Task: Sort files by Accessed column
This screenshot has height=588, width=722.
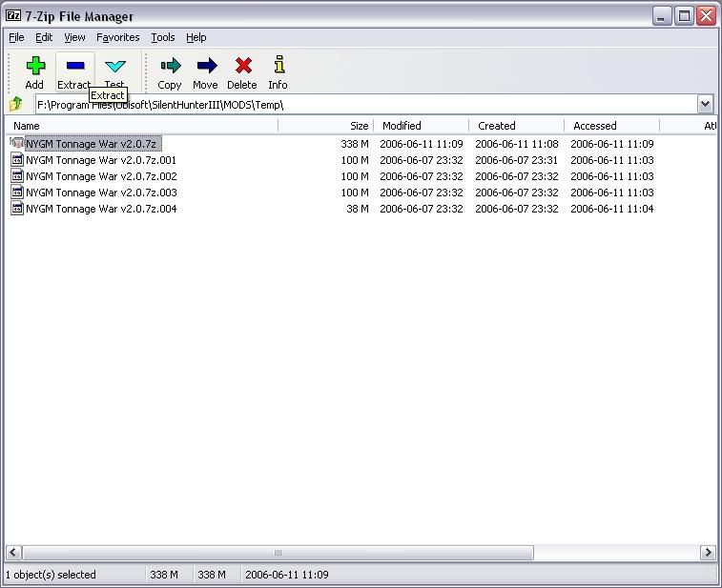Action: pyautogui.click(x=611, y=126)
